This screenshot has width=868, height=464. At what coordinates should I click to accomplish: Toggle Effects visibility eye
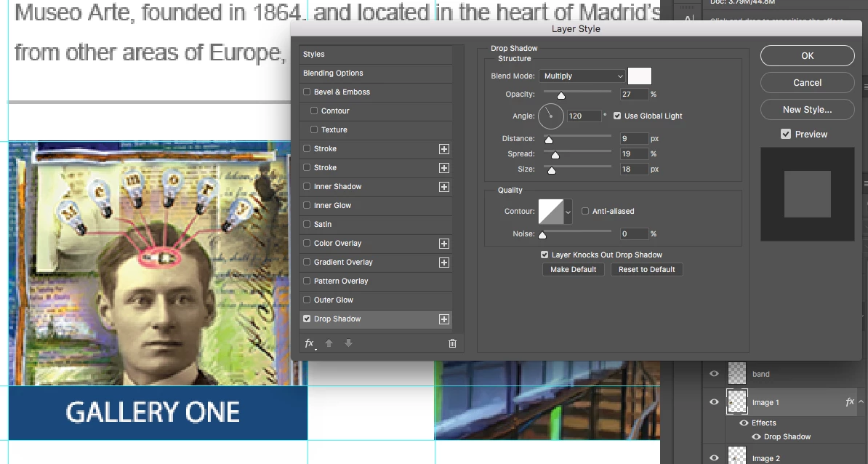coord(744,423)
